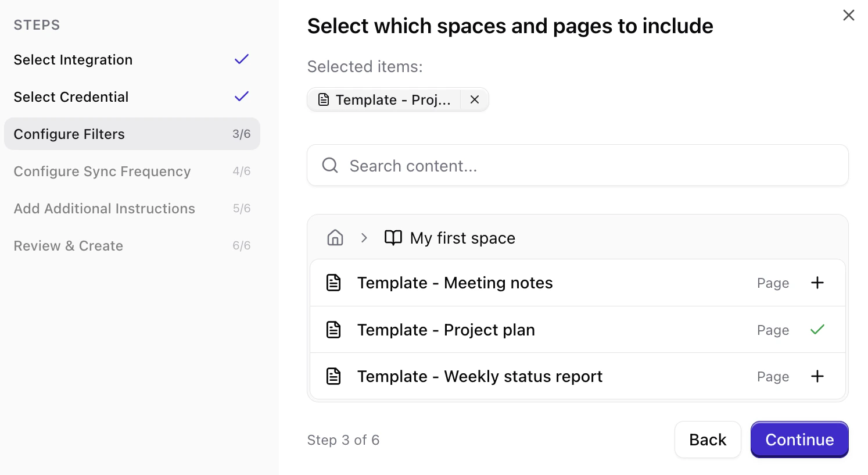Click the page icon beside Template - Meeting notes

click(x=333, y=283)
